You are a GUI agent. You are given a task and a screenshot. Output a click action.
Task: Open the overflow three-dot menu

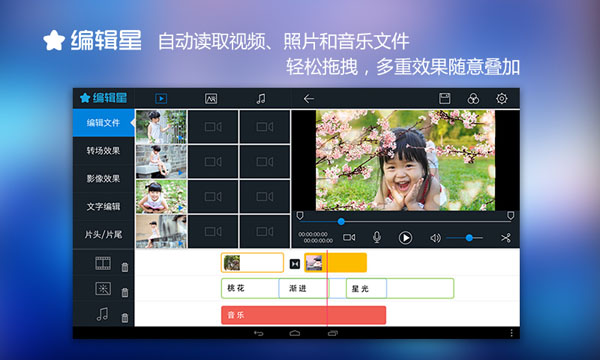click(x=511, y=333)
